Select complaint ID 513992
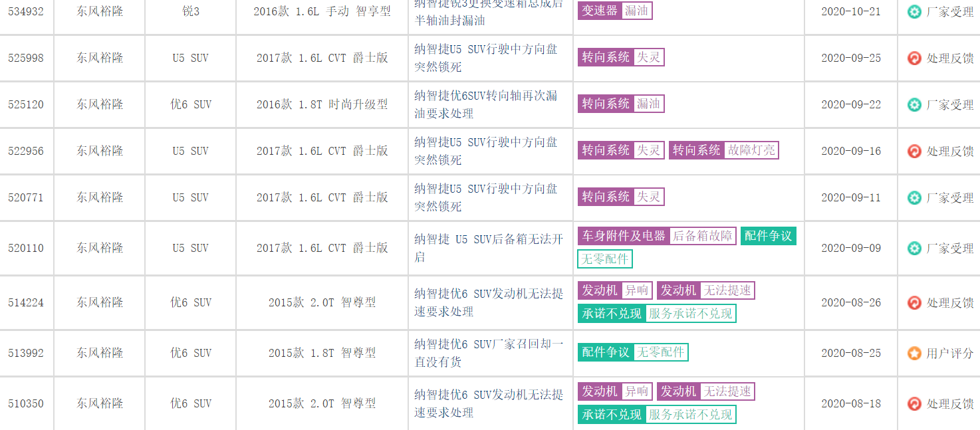Screen dimensions: 980x430 pyautogui.click(x=26, y=354)
